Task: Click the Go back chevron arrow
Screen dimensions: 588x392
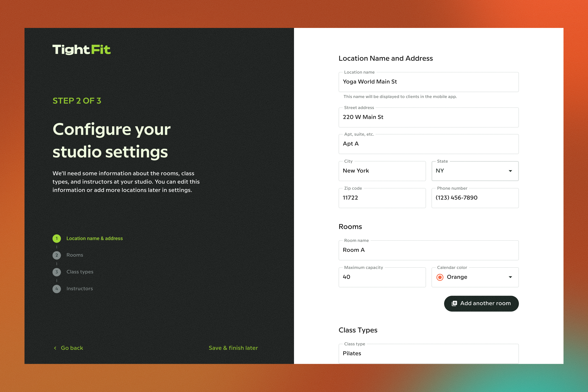Action: click(x=55, y=348)
